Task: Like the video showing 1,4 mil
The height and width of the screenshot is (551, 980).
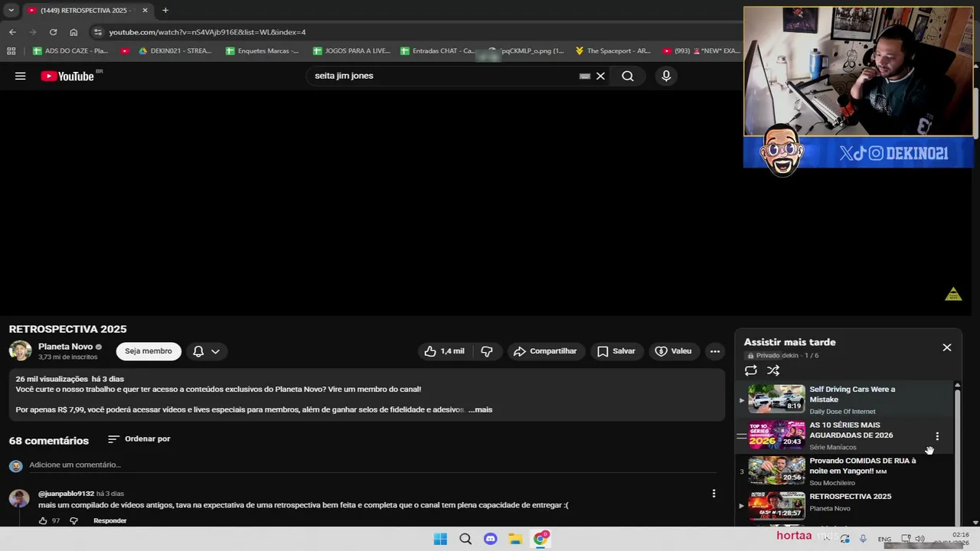Action: pyautogui.click(x=444, y=351)
